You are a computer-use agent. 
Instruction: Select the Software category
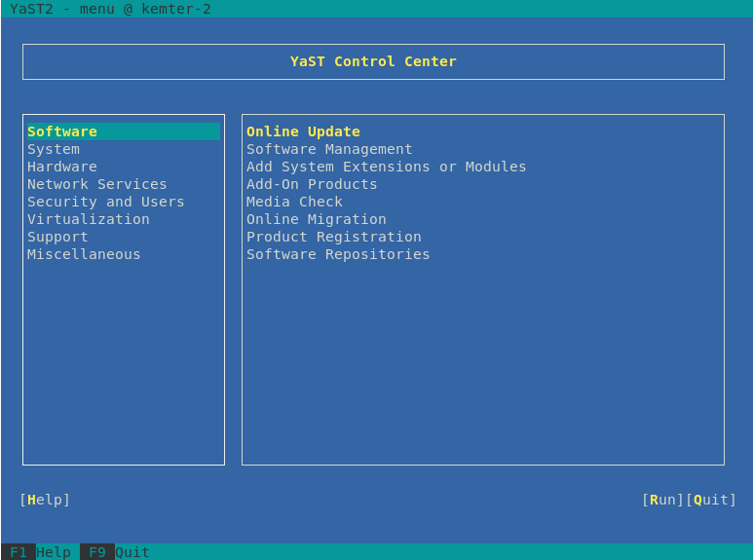[62, 131]
